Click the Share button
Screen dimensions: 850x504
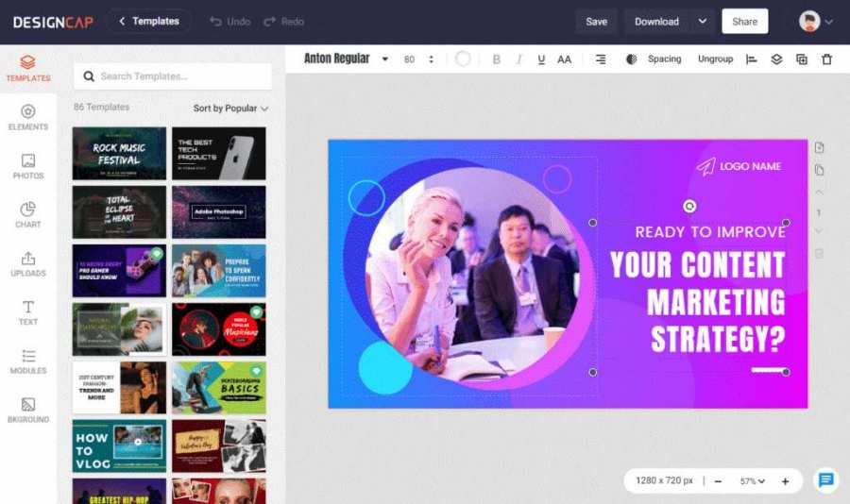point(745,22)
